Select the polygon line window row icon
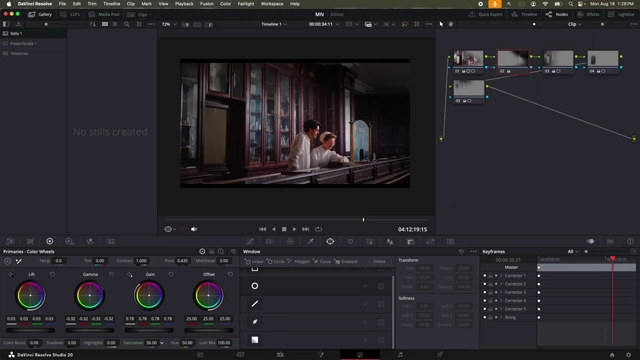The height and width of the screenshot is (360, 640). [x=255, y=304]
